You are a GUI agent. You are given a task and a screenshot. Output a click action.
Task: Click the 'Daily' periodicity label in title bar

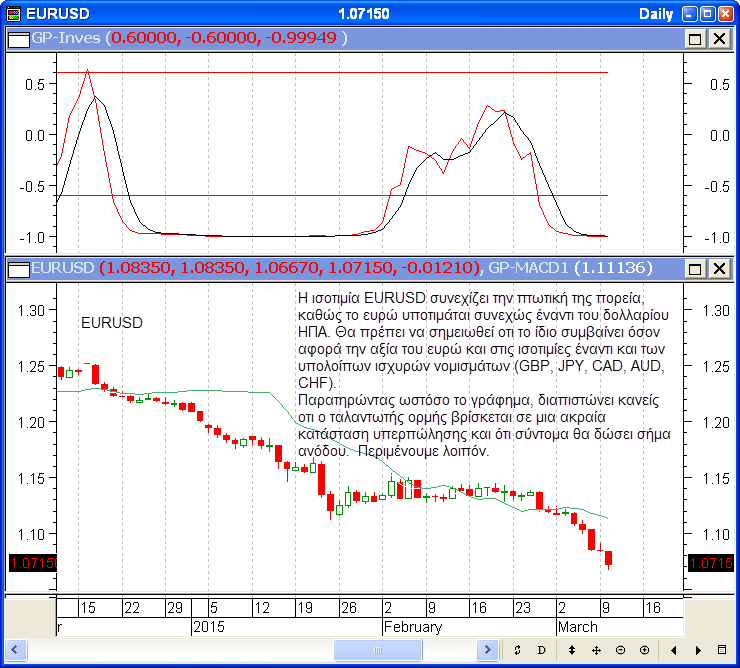[x=656, y=14]
